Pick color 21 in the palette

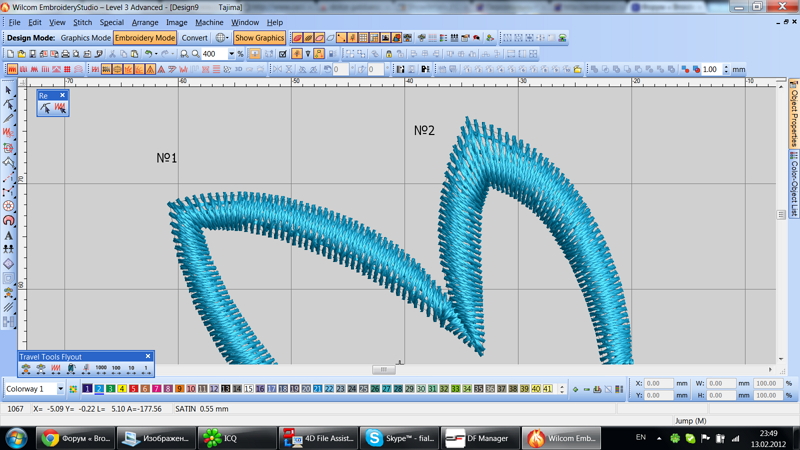click(x=317, y=389)
